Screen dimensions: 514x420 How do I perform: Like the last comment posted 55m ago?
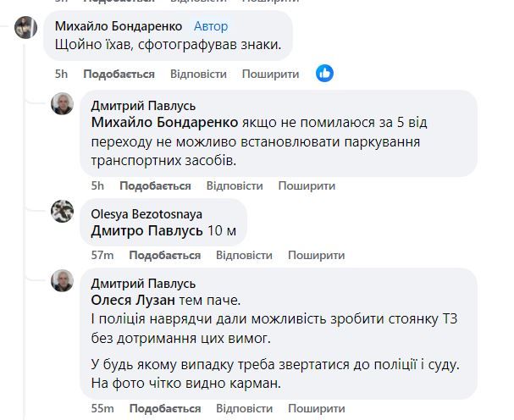(166, 409)
